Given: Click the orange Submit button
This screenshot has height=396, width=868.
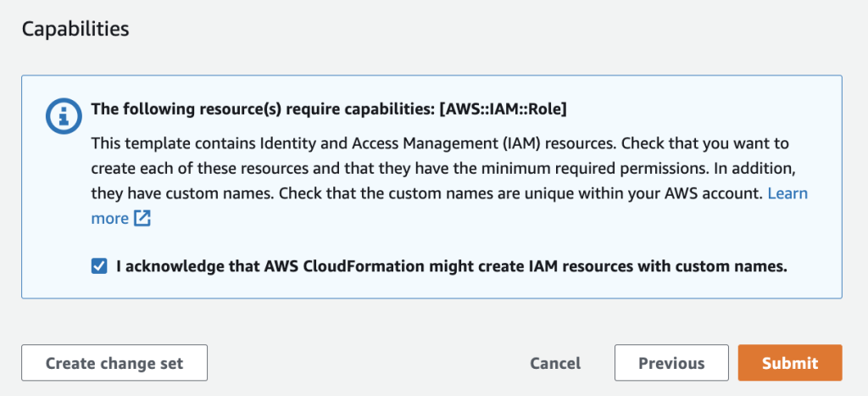Looking at the screenshot, I should (790, 363).
